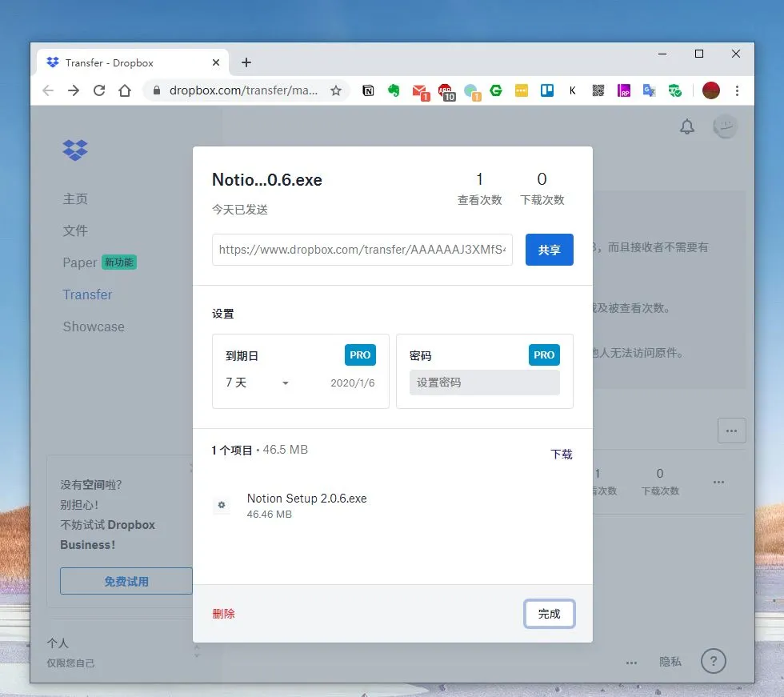Click the gear icon beside Notion Setup 2.0.6.exe
Screen dimensions: 784x697
pos(222,505)
